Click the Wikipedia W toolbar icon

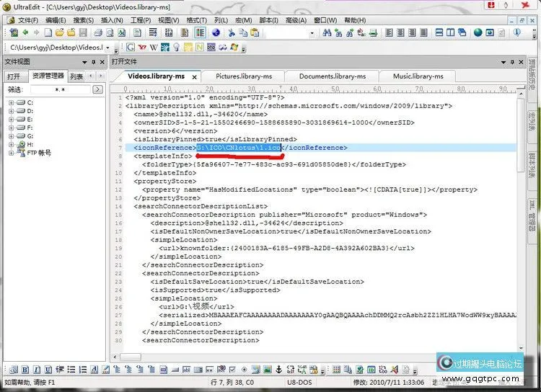coord(154,47)
